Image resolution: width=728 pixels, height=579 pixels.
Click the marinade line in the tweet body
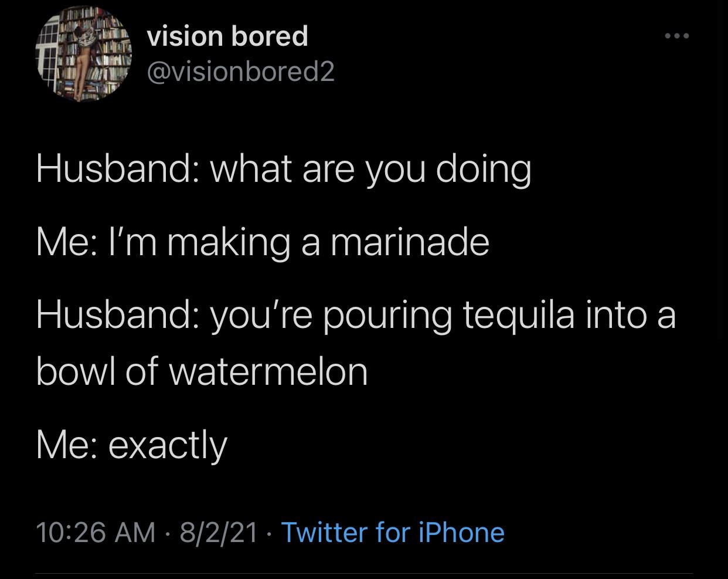(x=263, y=242)
